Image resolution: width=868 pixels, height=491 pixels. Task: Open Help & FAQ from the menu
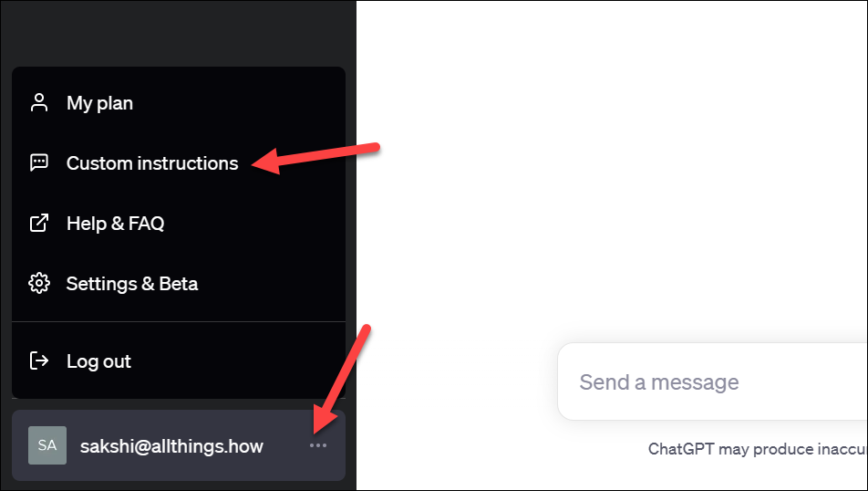coord(179,224)
